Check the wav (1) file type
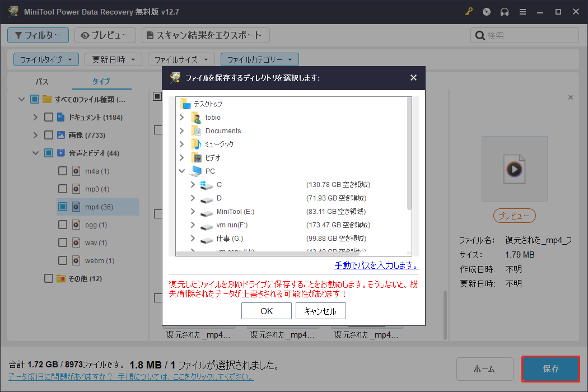 click(63, 242)
